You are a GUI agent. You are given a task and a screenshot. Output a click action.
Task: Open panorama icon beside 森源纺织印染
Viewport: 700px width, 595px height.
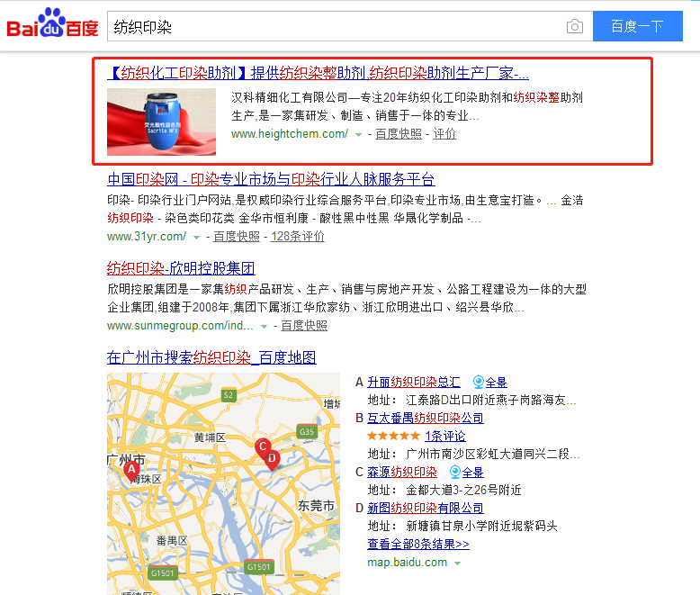pos(455,472)
